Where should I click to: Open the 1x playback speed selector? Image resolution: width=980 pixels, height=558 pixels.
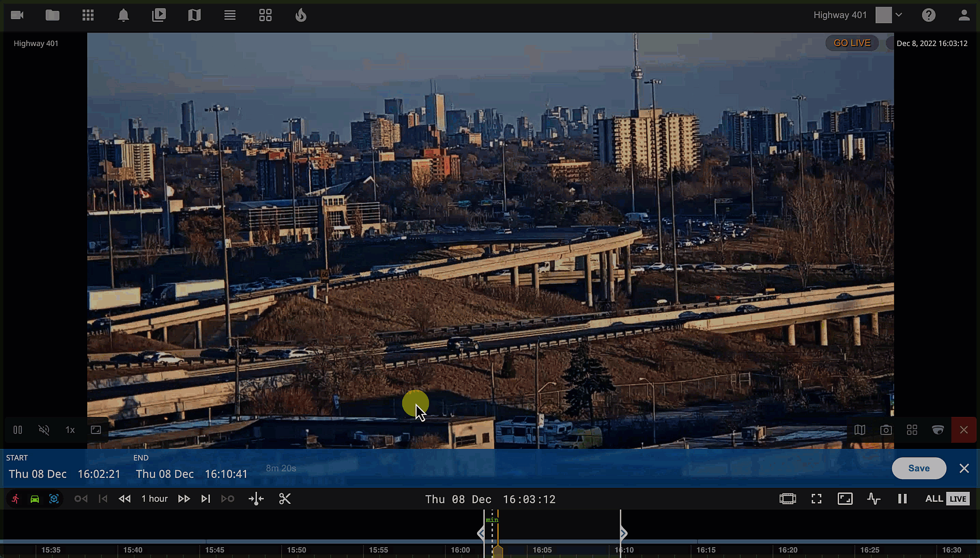pos(70,430)
